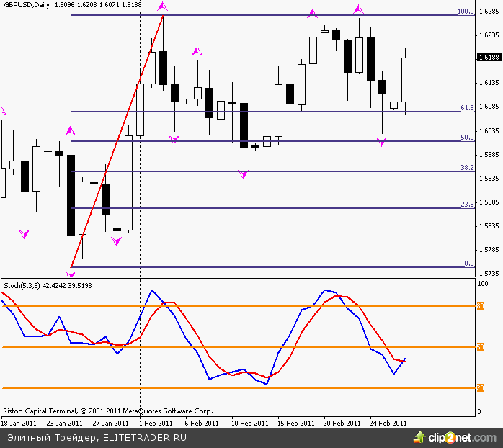
Task: Click the 20 Feb 2011 date label
Action: (340, 423)
